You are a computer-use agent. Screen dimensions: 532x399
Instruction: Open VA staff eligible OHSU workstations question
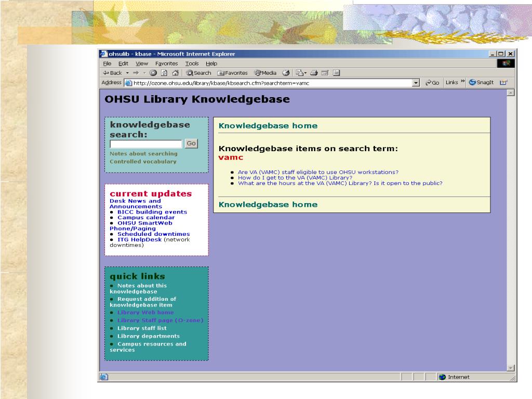318,172
